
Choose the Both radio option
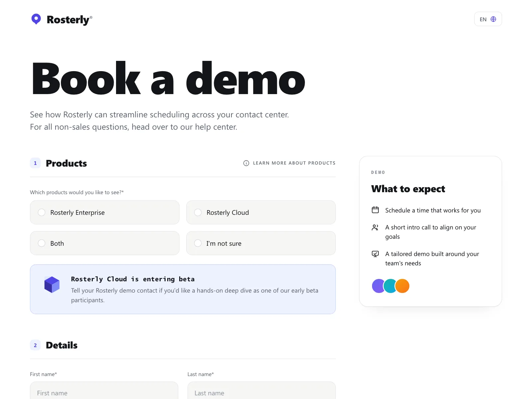click(105, 243)
